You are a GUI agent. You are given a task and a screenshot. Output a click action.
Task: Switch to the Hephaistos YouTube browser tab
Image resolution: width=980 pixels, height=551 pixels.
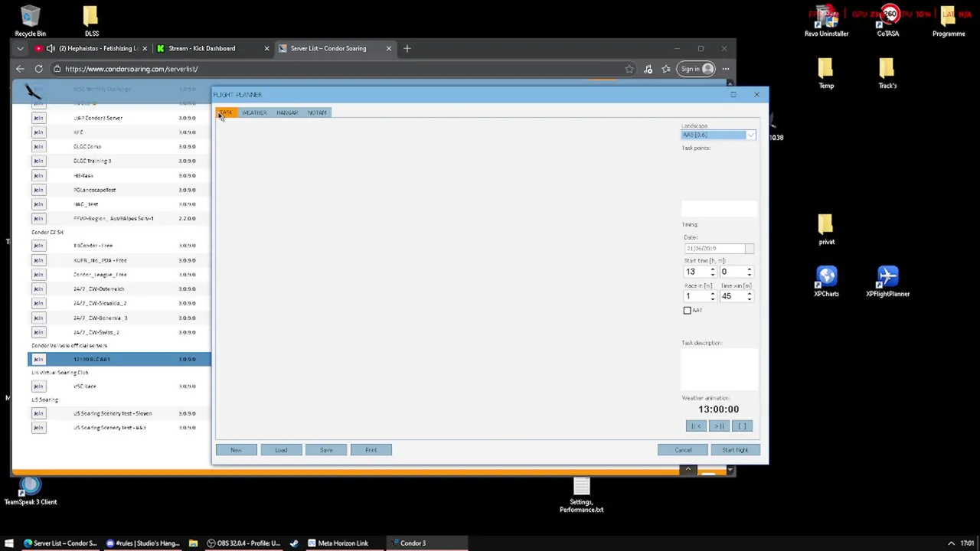point(91,48)
